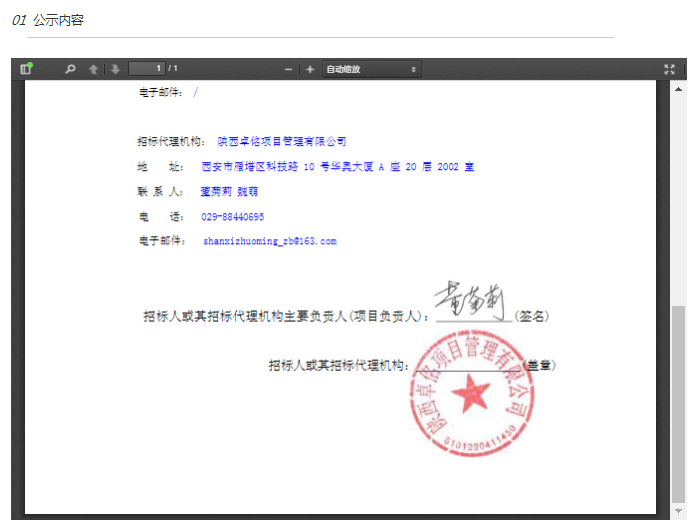Click the page count label '/ 1'

(173, 69)
